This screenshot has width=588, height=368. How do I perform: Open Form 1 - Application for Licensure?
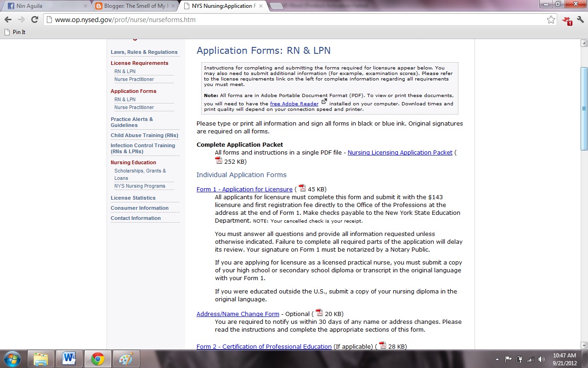point(244,190)
